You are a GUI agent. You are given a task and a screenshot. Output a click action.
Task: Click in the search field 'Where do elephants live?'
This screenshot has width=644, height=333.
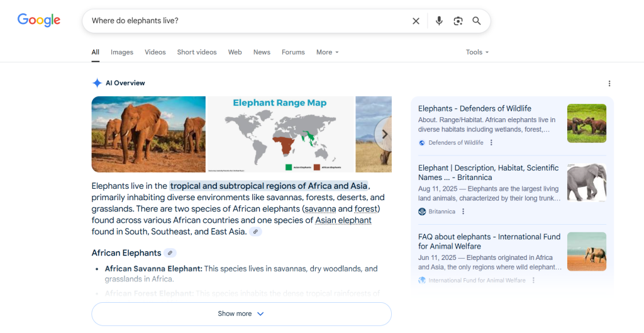[x=247, y=21]
